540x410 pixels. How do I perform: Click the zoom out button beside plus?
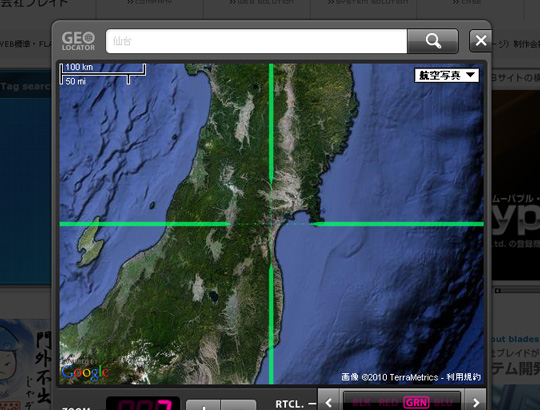pos(238,406)
